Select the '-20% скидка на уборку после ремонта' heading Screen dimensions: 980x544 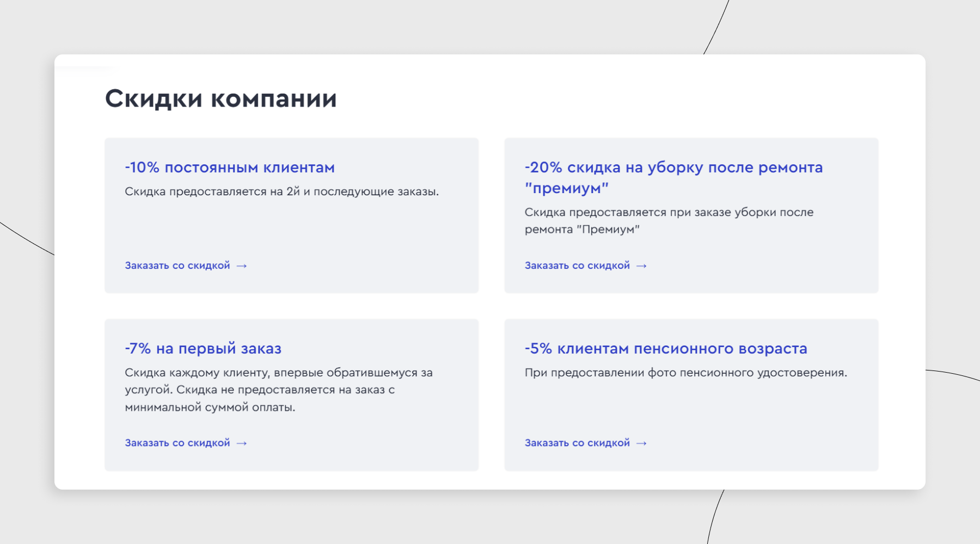coord(673,168)
